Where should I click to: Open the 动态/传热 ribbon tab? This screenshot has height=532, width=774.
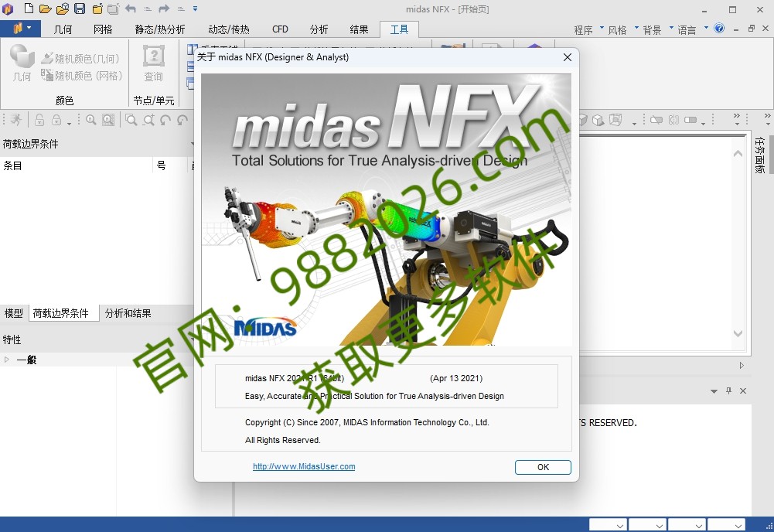click(229, 29)
